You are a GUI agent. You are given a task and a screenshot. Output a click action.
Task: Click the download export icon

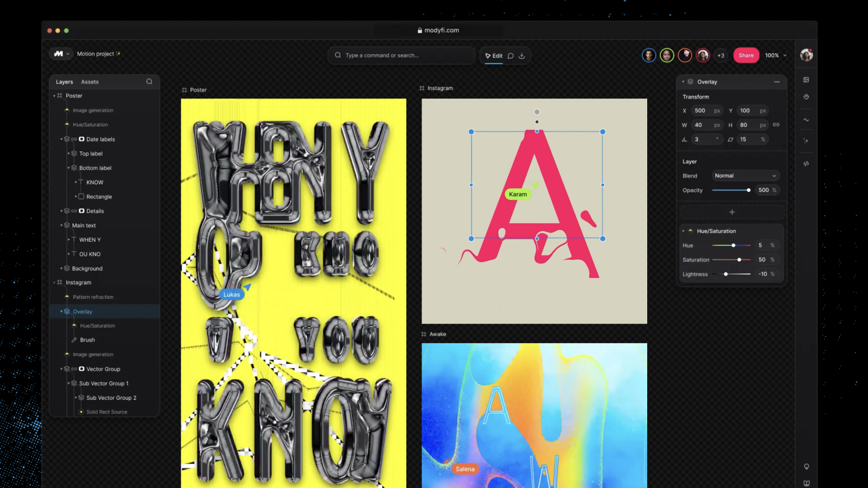click(522, 56)
